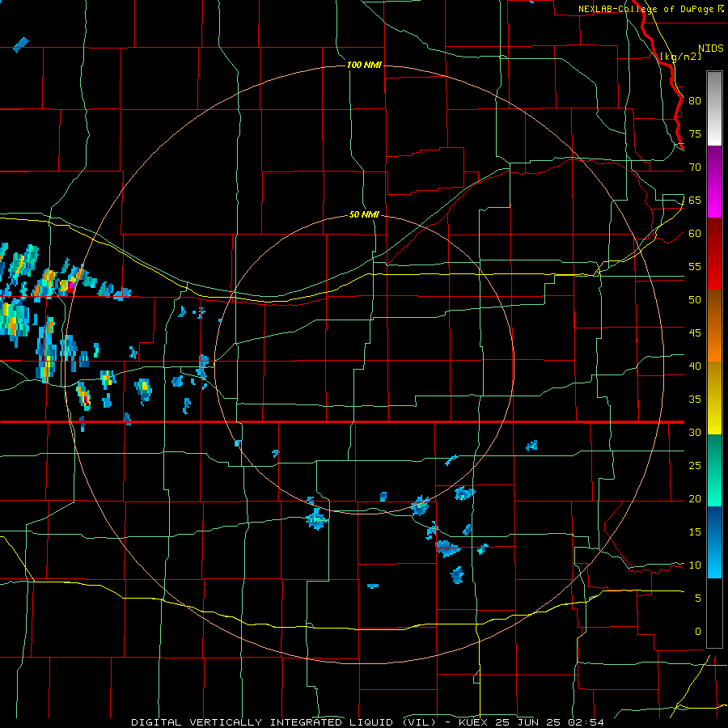Screen dimensions: 728x728
Task: Click the KUEX station identifier
Action: click(473, 722)
